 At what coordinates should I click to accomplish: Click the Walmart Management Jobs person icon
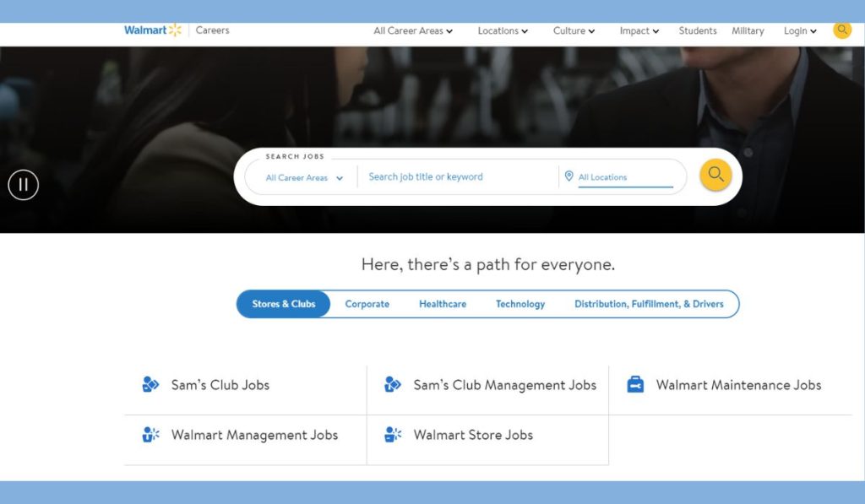150,434
